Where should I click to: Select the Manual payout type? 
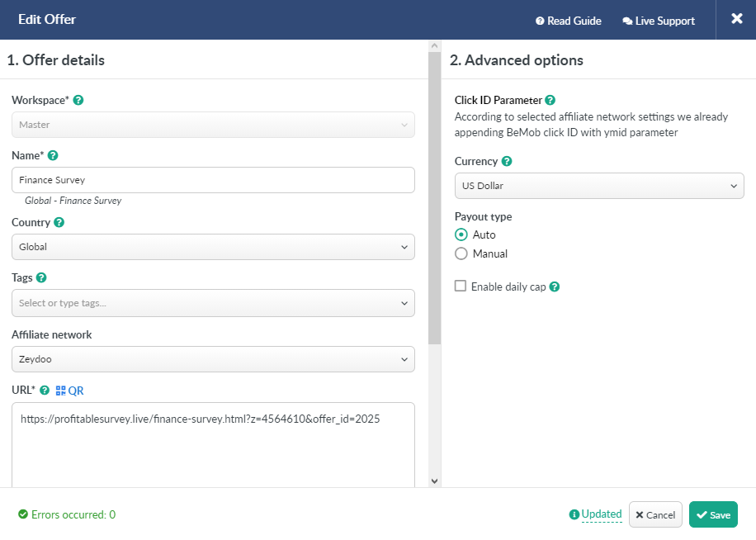[461, 253]
